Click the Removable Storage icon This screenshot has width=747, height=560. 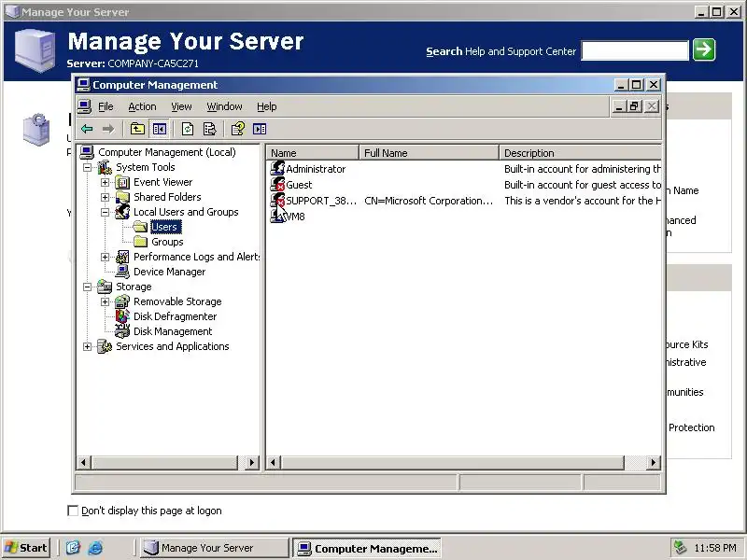(122, 301)
